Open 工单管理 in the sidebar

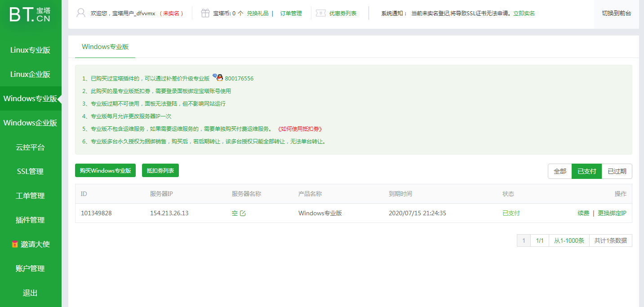pyautogui.click(x=31, y=196)
